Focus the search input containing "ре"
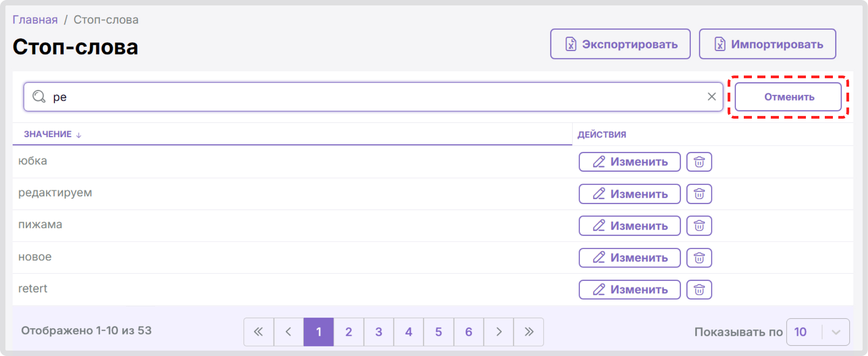The image size is (868, 356). [373, 97]
